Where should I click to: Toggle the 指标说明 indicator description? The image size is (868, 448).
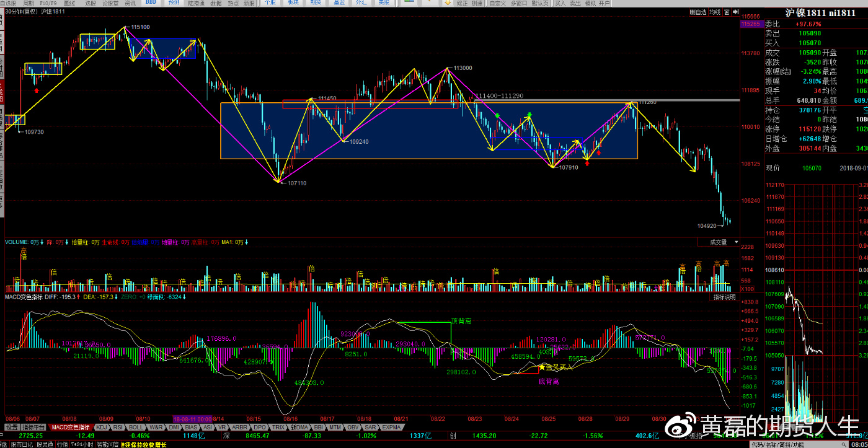pyautogui.click(x=724, y=297)
